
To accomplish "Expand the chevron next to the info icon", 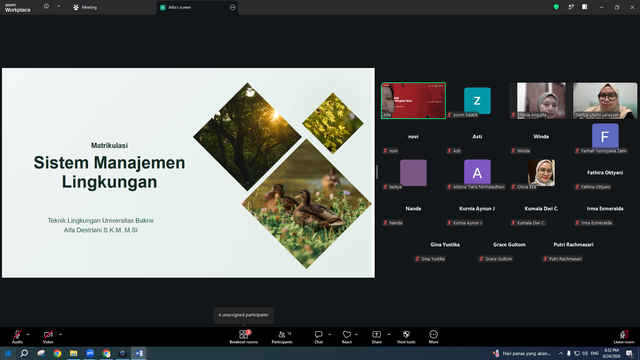I will point(58,7).
